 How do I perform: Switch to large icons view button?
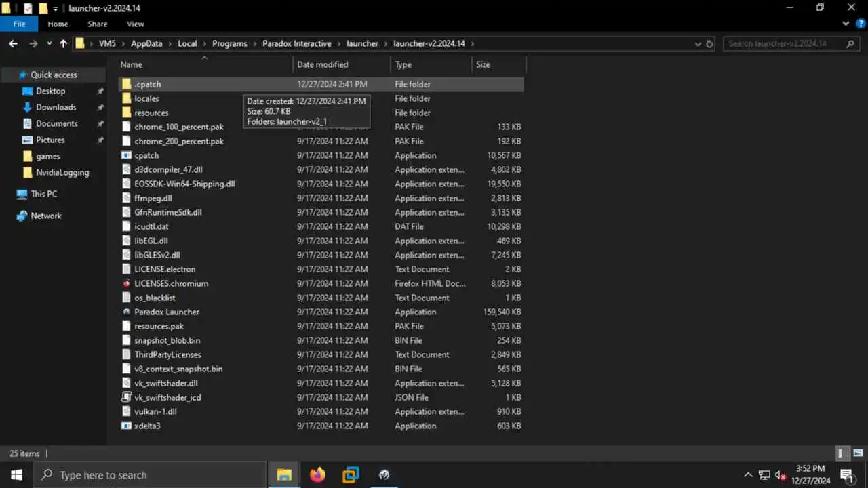857,453
